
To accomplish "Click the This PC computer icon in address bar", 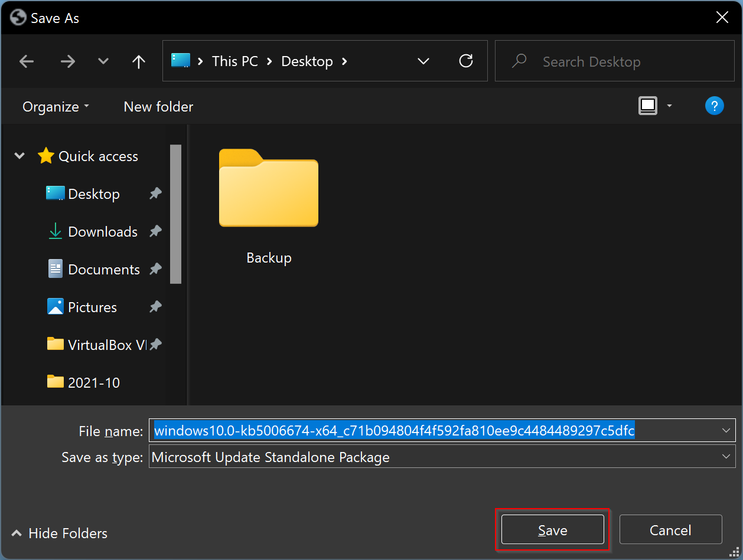I will [x=181, y=60].
